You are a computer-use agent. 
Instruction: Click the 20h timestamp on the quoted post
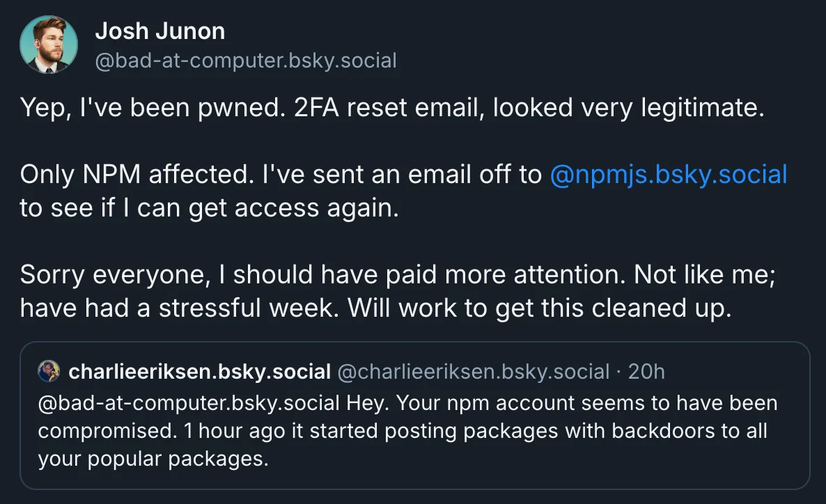(x=652, y=371)
